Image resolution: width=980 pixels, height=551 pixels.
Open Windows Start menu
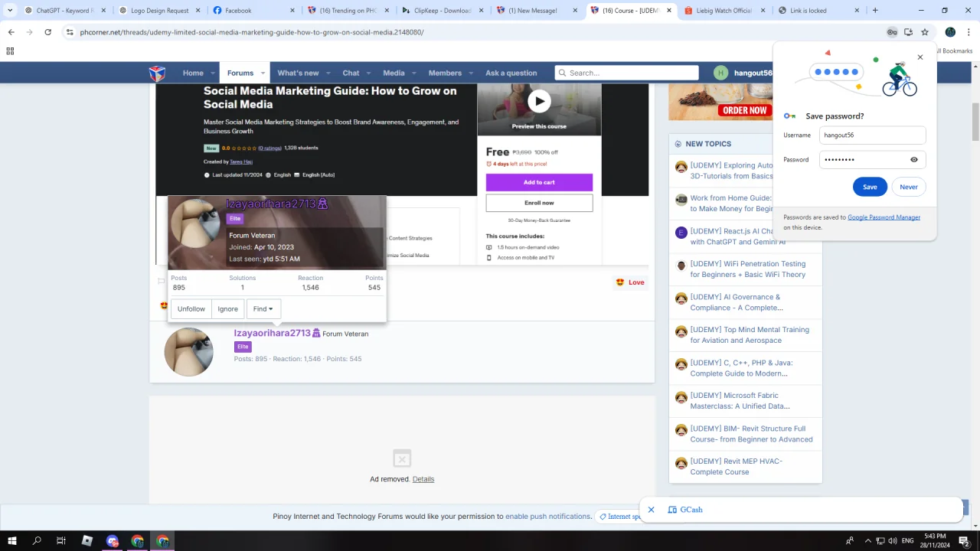pyautogui.click(x=12, y=541)
